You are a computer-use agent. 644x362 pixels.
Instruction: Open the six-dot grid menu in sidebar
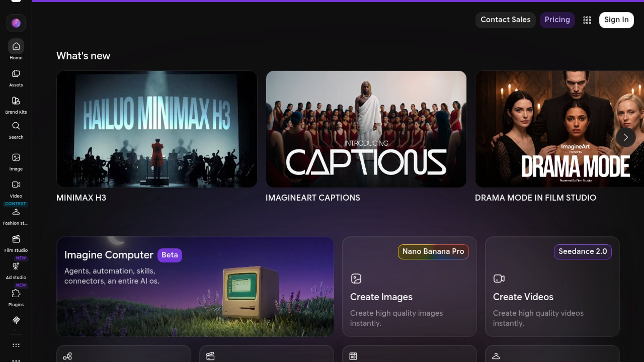tap(16, 345)
